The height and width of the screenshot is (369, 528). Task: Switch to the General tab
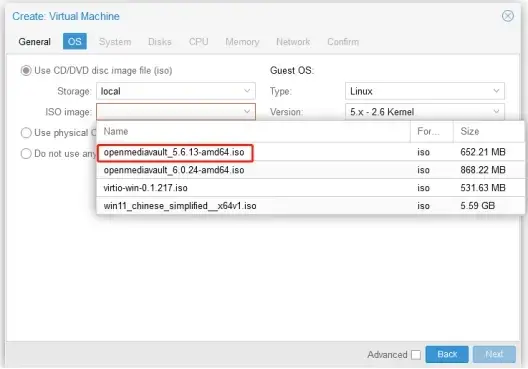point(35,42)
